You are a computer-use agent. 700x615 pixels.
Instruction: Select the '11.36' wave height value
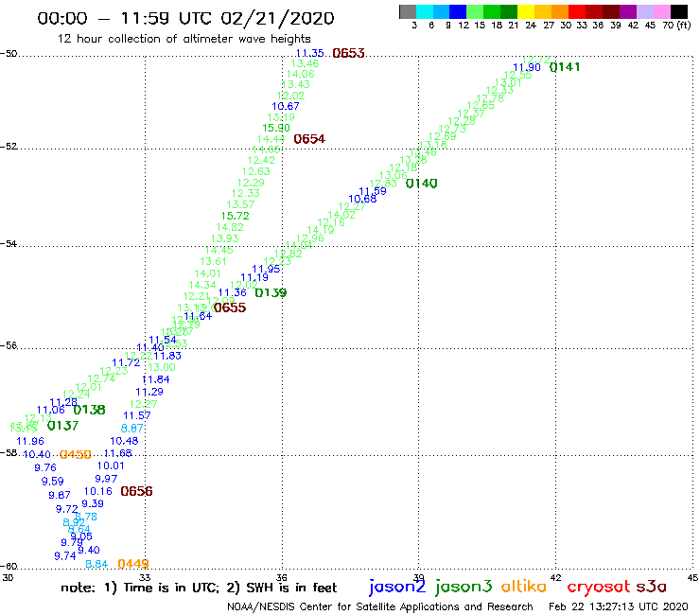pyautogui.click(x=232, y=292)
